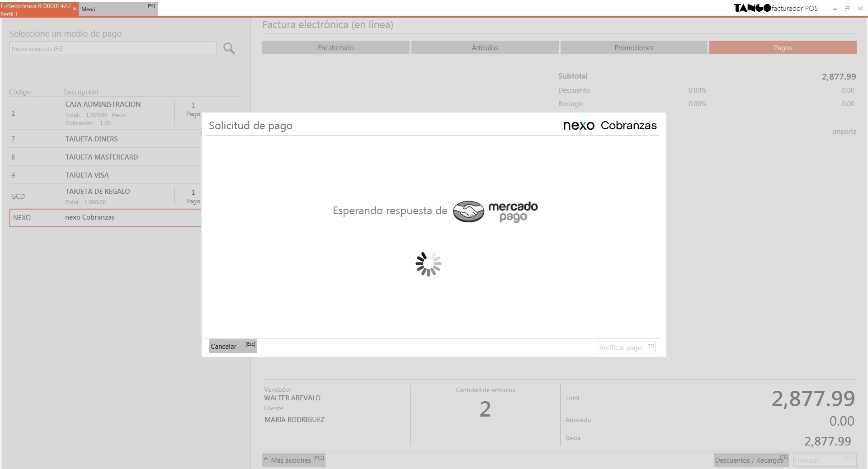Restore down the application window

pyautogui.click(x=847, y=9)
